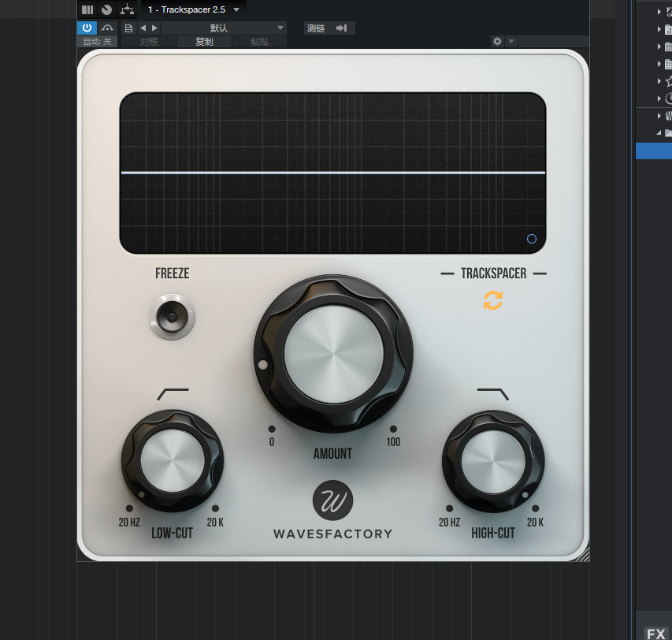Open the channel editor bars icon
Viewport: 672px width, 640px height.
tap(87, 9)
